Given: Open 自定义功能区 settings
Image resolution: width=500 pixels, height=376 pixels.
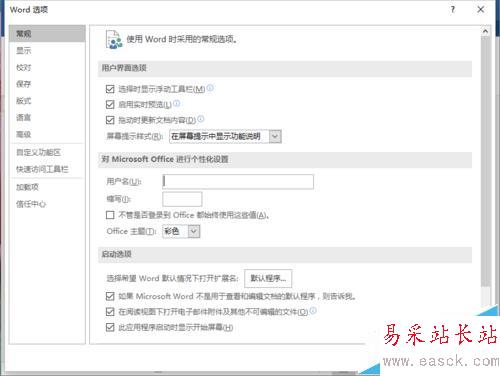Looking at the screenshot, I should click(x=47, y=152).
